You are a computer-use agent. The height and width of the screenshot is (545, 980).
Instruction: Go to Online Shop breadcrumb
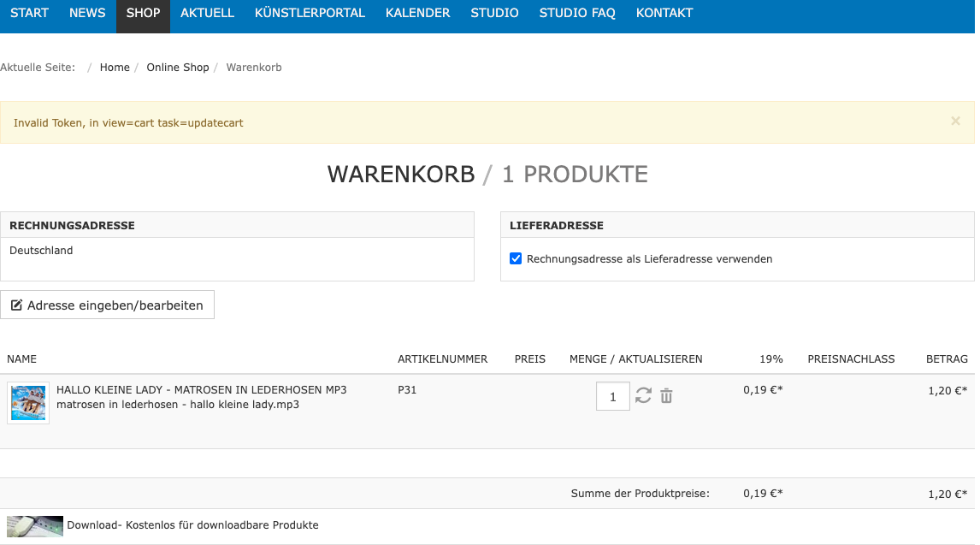[x=178, y=68]
